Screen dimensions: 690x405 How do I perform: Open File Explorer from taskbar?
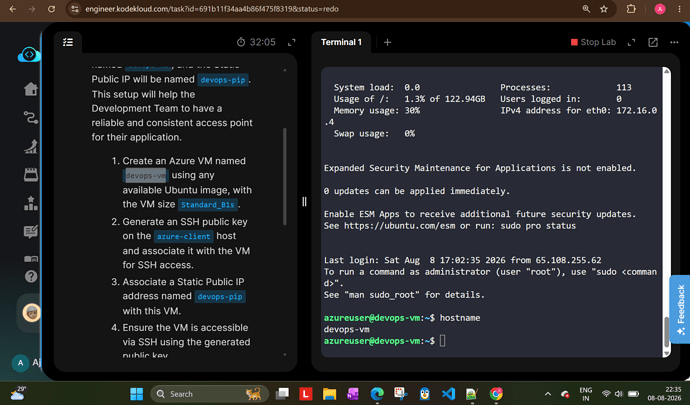[329, 394]
